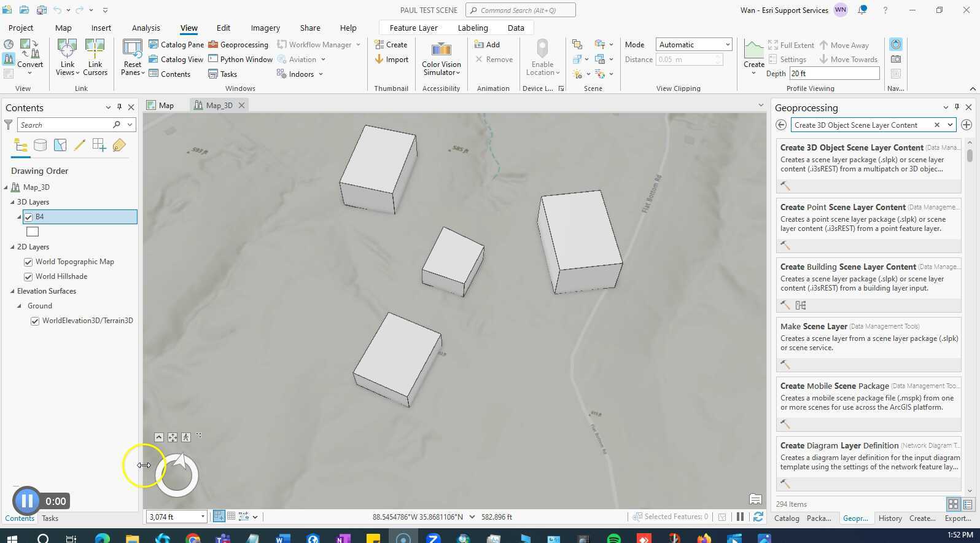Clear the Geoprocessing search text

[937, 125]
